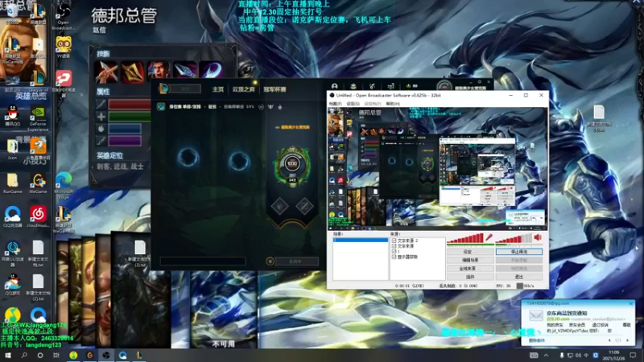
Task: Toggle checkbox for 显示器获取 source
Action: [x=394, y=257]
